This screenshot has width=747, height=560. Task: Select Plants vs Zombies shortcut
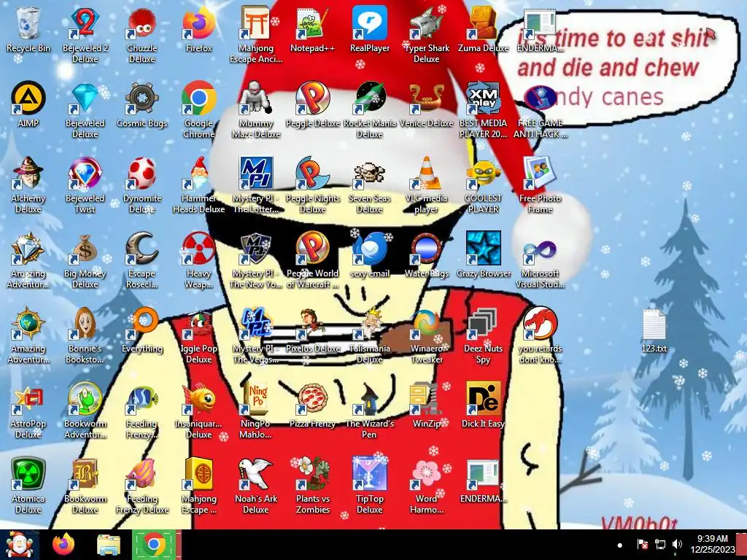[x=312, y=485]
